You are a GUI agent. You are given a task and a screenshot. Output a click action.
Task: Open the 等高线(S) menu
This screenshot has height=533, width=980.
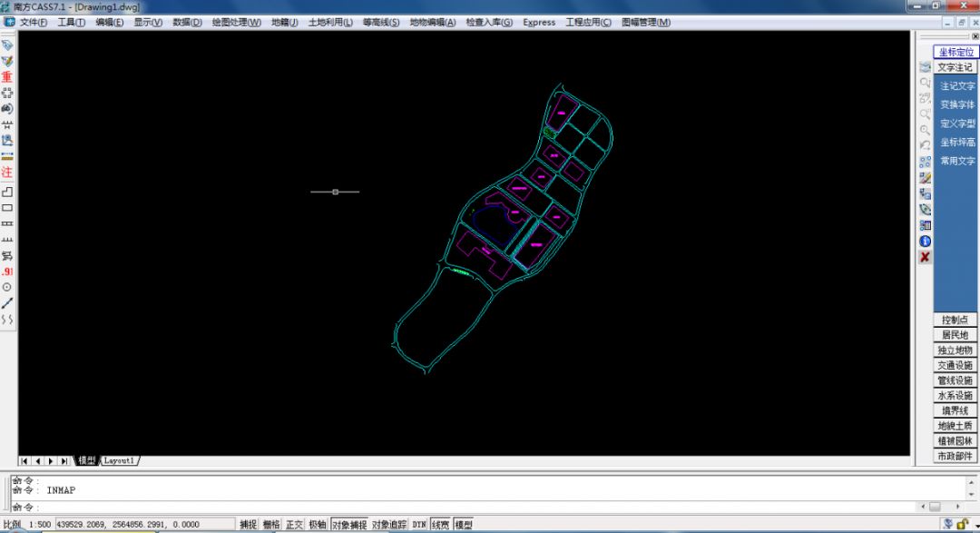point(381,23)
